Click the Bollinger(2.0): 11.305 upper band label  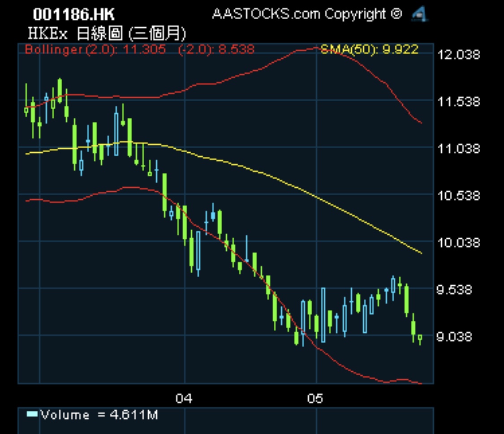(95, 49)
